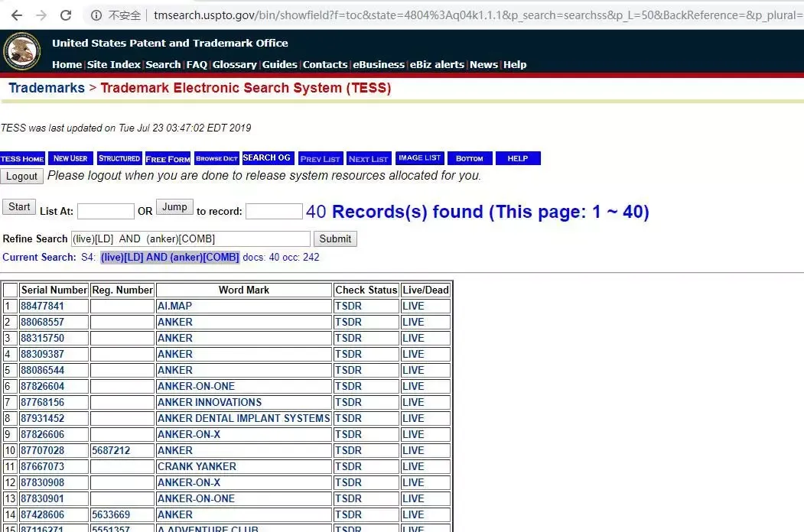Open the ANKER INNOVATIONS word mark
This screenshot has width=804, height=532.
click(209, 402)
